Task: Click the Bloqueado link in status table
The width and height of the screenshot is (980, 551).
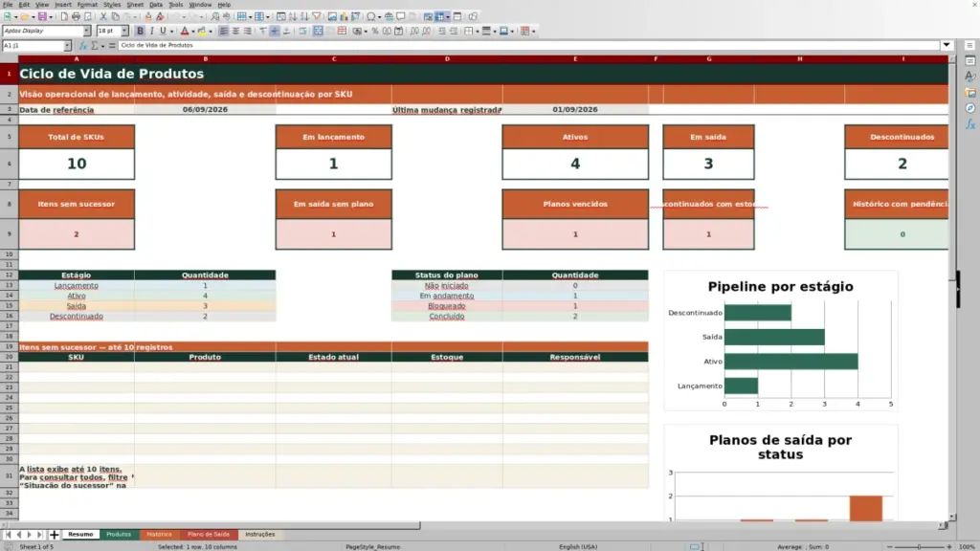Action: pyautogui.click(x=447, y=306)
